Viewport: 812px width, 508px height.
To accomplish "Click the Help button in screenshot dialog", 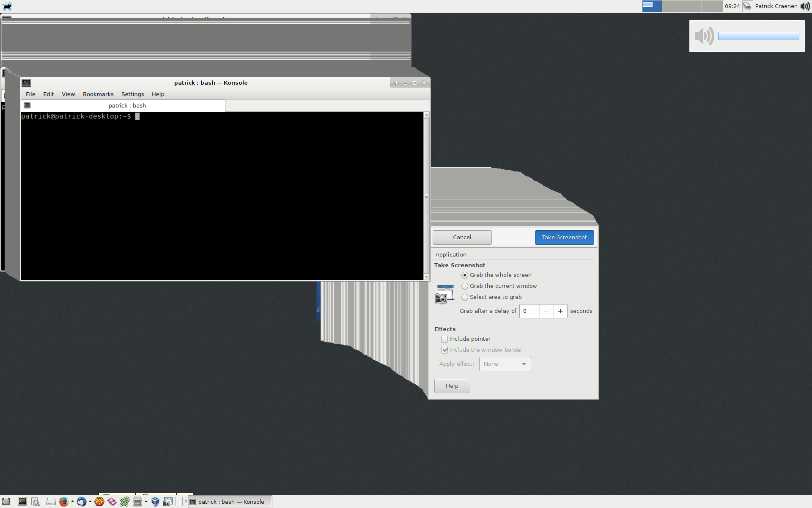I will (452, 386).
